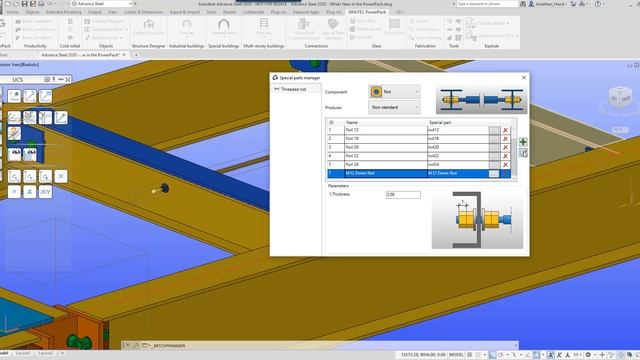Open the Extended Modeling ribbon tab
640x360 pixels.
pos(64,12)
